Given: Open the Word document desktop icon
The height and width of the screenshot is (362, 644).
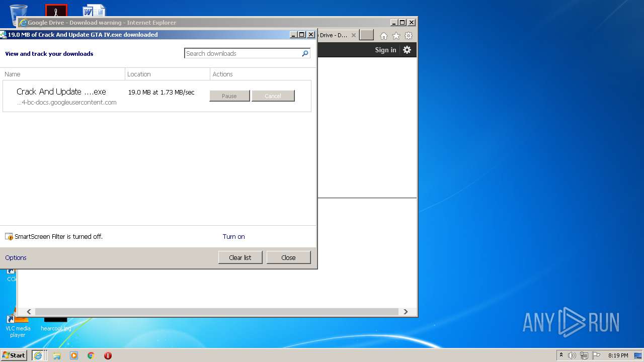Looking at the screenshot, I should (x=94, y=11).
